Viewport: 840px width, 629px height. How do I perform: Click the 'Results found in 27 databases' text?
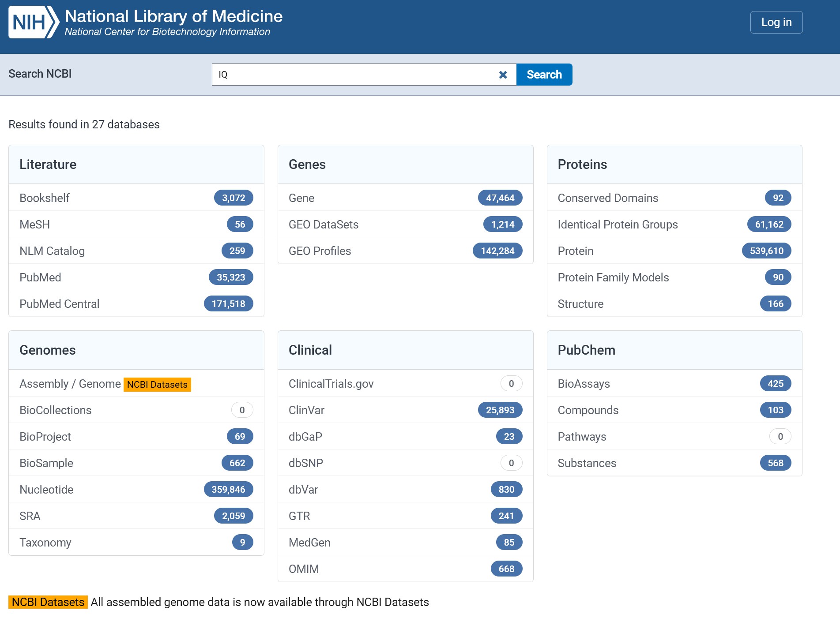point(84,124)
